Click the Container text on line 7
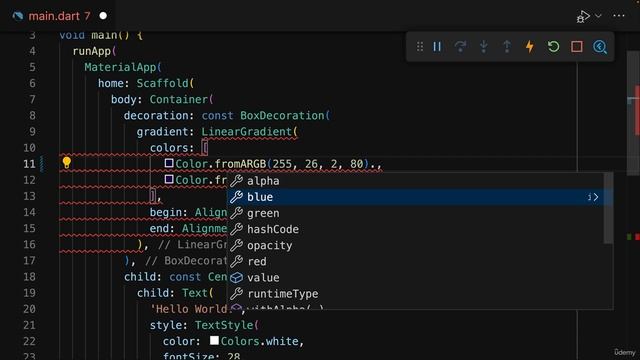The width and height of the screenshot is (640, 360). tap(179, 99)
